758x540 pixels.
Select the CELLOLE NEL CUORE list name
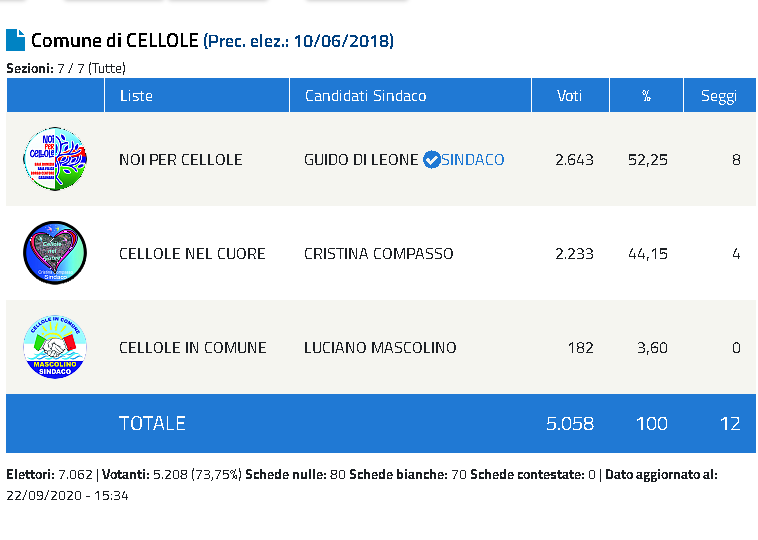(192, 253)
